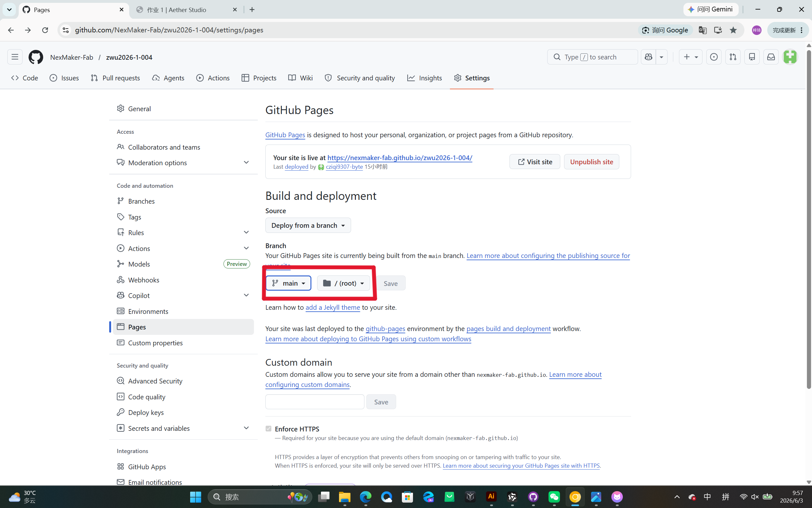The width and height of the screenshot is (812, 508).
Task: Open the Insights tab
Action: pos(425,78)
